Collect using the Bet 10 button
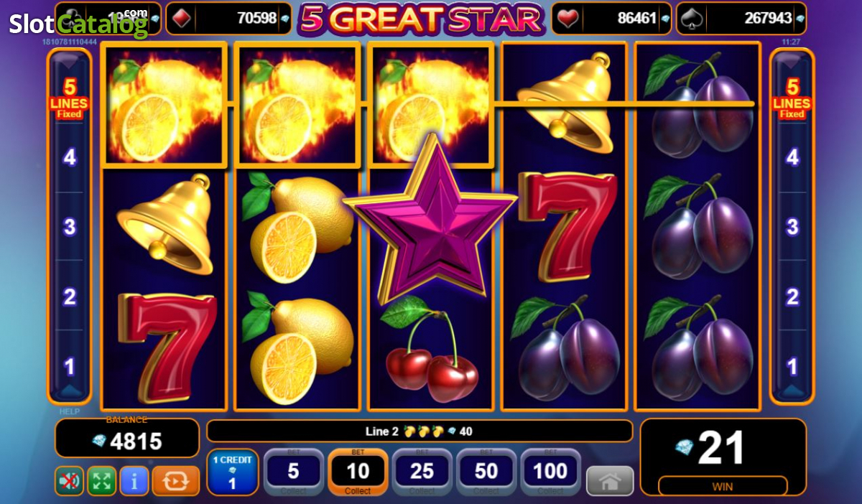Image resolution: width=862 pixels, height=504 pixels. [x=358, y=472]
